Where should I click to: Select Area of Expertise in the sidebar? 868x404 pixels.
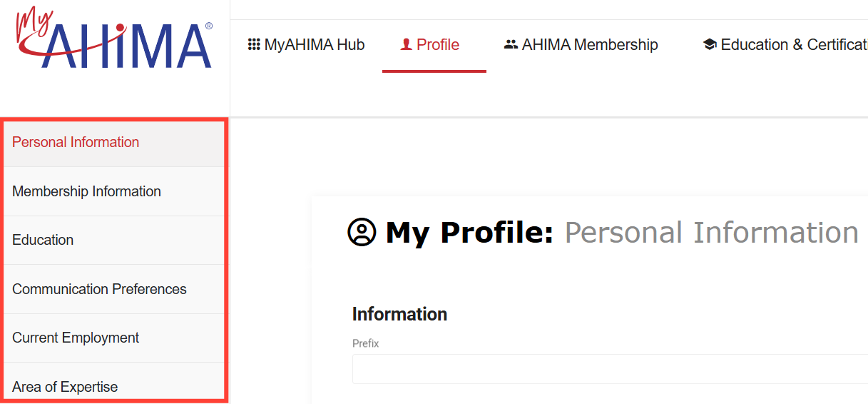65,387
